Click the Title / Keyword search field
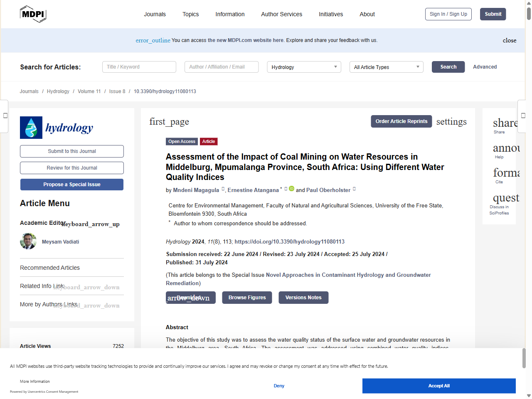Viewport: 532px width, 399px height. tap(139, 67)
